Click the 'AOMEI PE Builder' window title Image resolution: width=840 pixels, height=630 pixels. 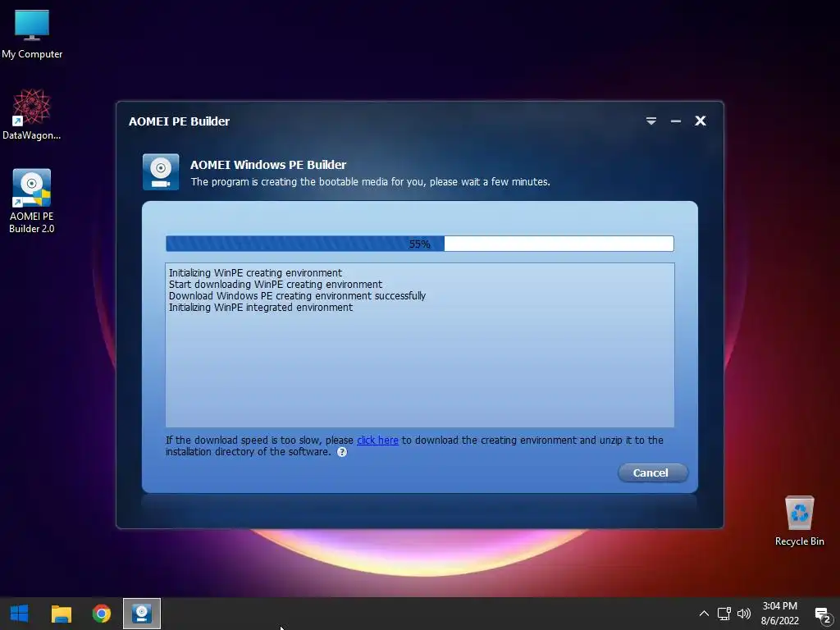[x=179, y=121]
